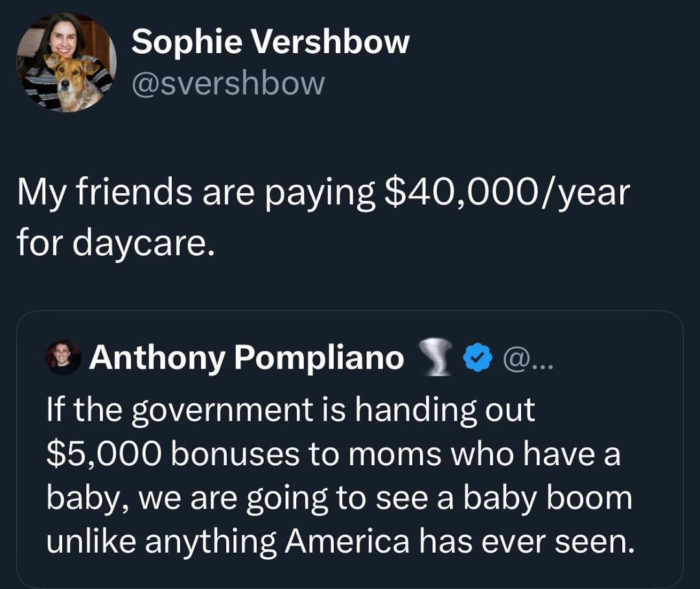This screenshot has height=589, width=700.
Task: Click the blue verified checkmark badge
Action: (x=478, y=358)
